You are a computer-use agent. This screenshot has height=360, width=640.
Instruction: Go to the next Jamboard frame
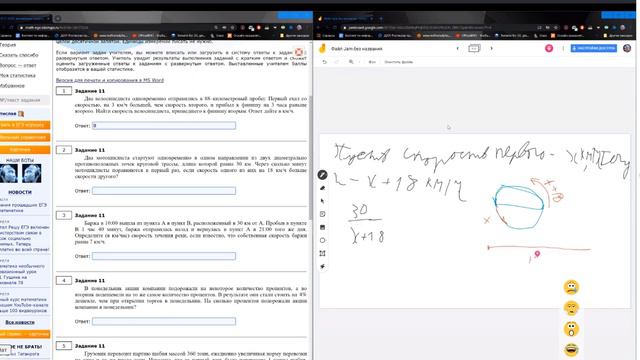(491, 49)
